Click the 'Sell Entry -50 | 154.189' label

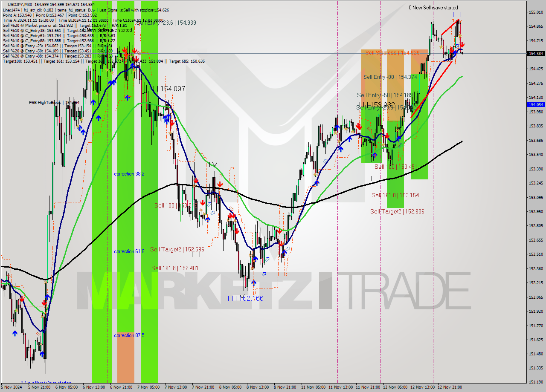tap(385, 95)
